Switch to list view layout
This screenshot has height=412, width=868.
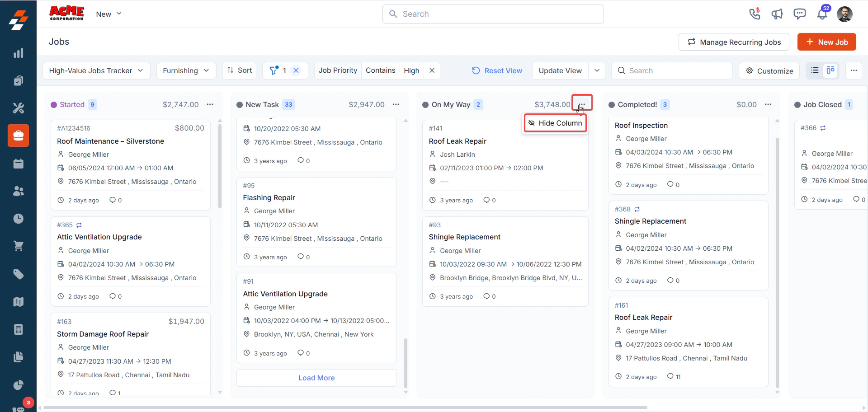point(815,70)
